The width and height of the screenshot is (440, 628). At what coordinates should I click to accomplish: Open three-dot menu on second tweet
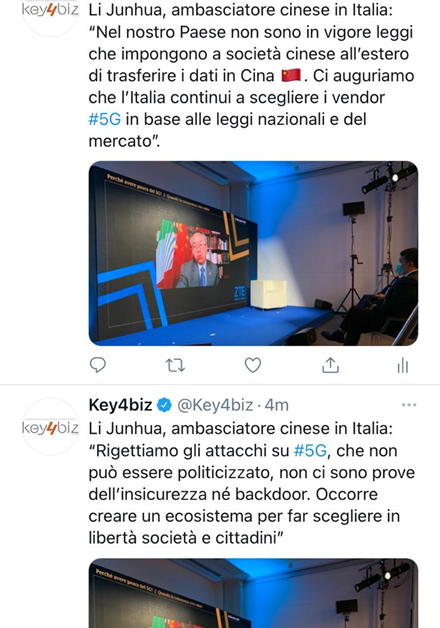409,405
